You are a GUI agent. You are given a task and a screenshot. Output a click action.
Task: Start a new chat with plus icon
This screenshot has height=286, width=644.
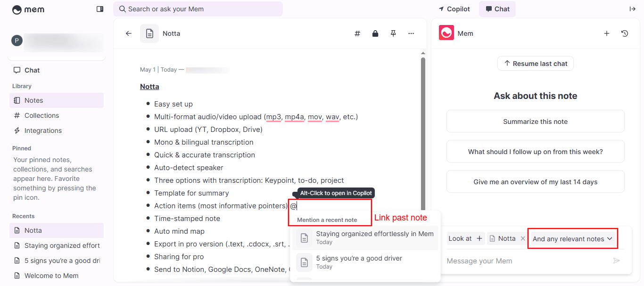pos(607,33)
